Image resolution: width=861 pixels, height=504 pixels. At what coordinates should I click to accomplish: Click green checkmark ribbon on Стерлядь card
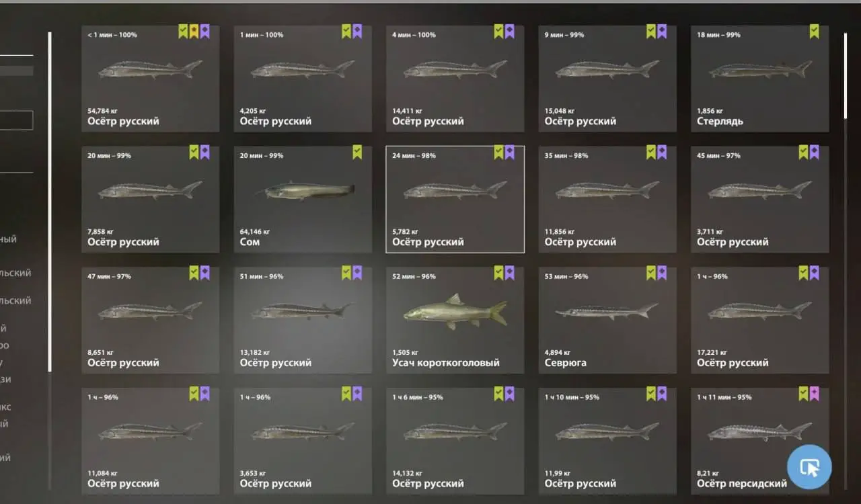[814, 31]
